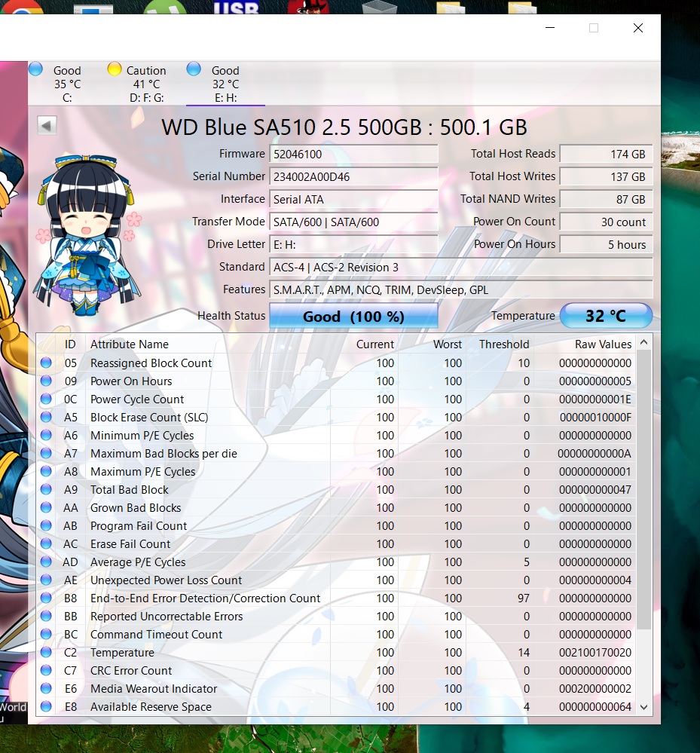Image resolution: width=700 pixels, height=753 pixels.
Task: Click the Attribute Name column header
Action: (130, 344)
